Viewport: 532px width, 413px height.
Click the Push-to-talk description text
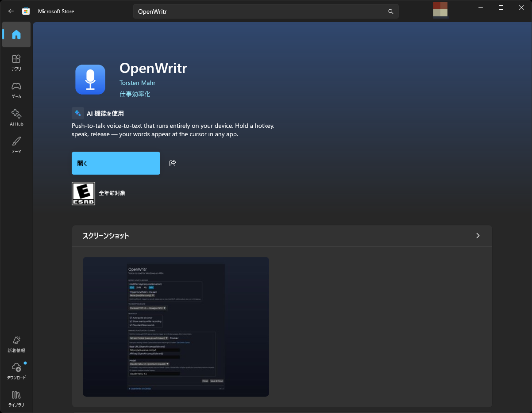coord(173,130)
